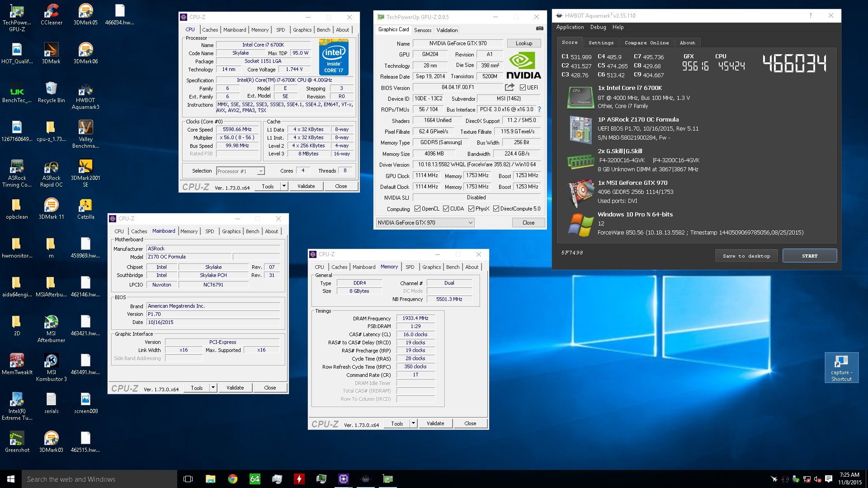The width and height of the screenshot is (868, 488).
Task: Select Graphics tab in Mainboard CPU-Z window
Action: click(x=231, y=231)
